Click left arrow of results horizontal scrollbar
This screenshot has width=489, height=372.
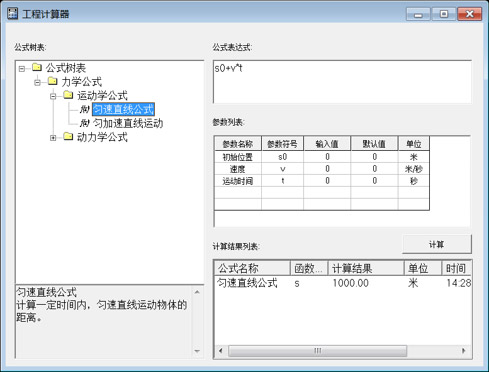coord(221,351)
